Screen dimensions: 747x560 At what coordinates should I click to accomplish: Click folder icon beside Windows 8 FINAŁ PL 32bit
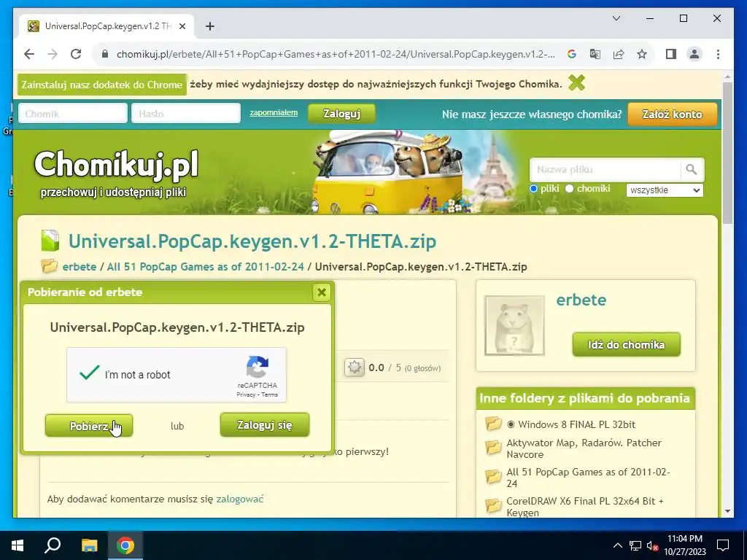click(x=493, y=424)
